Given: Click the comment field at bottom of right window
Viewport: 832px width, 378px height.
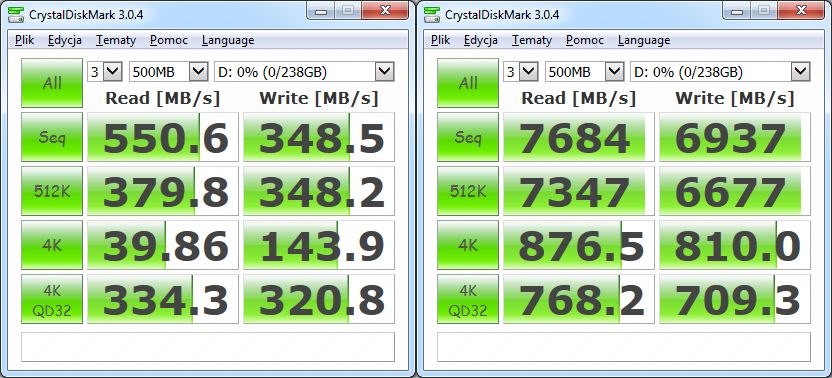Looking at the screenshot, I should click(624, 347).
